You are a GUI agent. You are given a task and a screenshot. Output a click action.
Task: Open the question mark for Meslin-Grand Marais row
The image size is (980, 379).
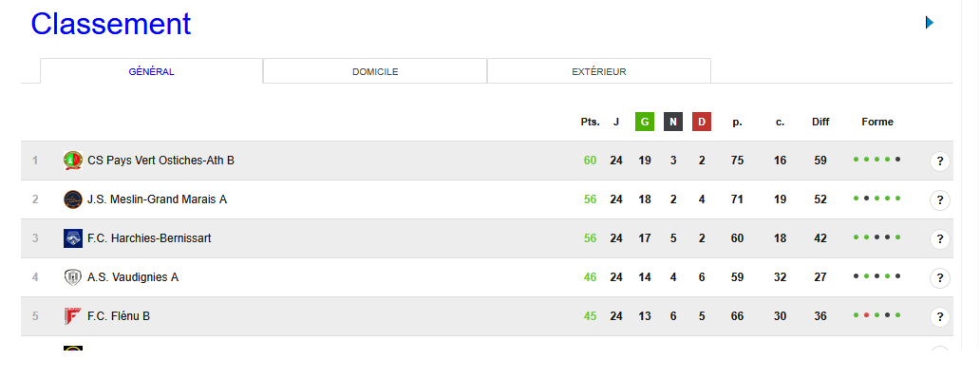940,200
